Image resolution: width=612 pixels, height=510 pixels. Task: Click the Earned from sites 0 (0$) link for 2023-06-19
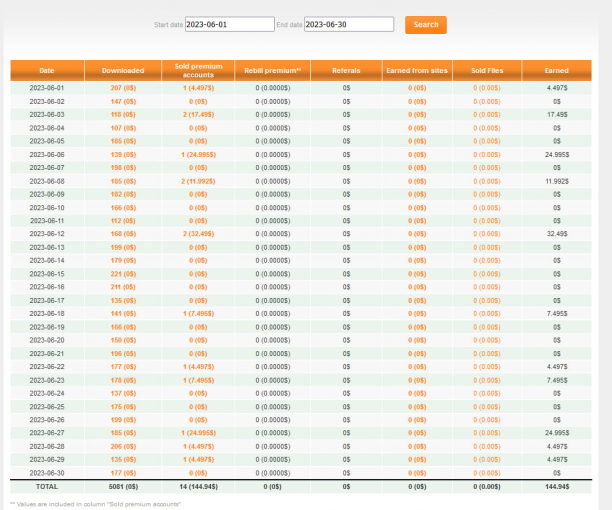click(417, 327)
